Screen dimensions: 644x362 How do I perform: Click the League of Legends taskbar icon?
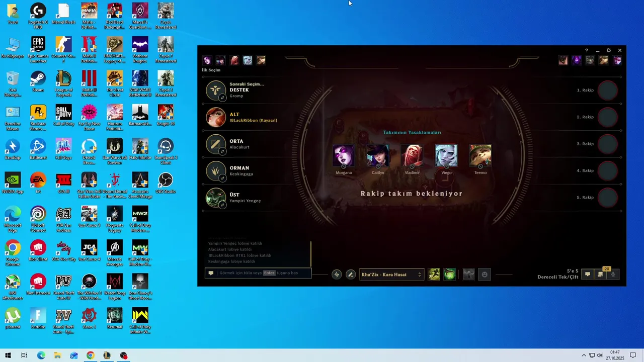[107, 355]
